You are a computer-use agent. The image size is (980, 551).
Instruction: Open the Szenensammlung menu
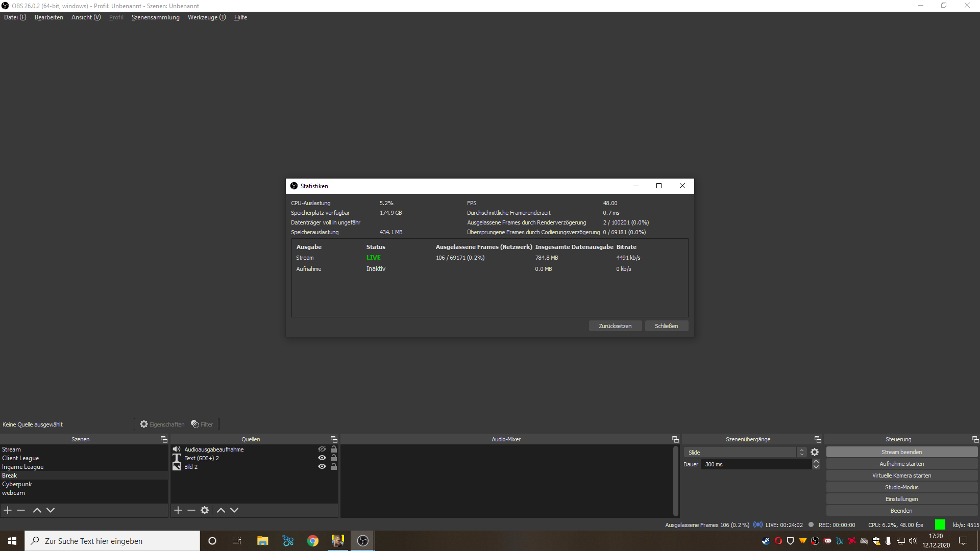click(x=155, y=17)
